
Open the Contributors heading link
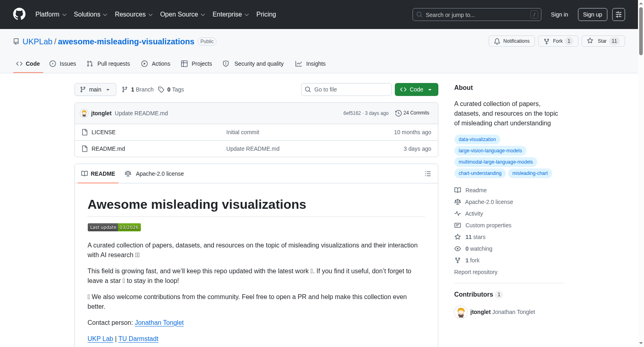click(x=478, y=295)
